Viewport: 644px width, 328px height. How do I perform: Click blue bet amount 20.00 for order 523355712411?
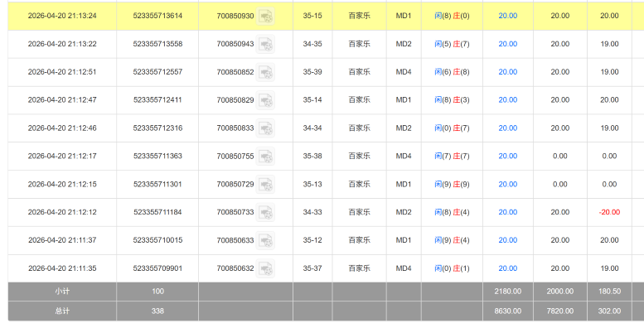507,99
